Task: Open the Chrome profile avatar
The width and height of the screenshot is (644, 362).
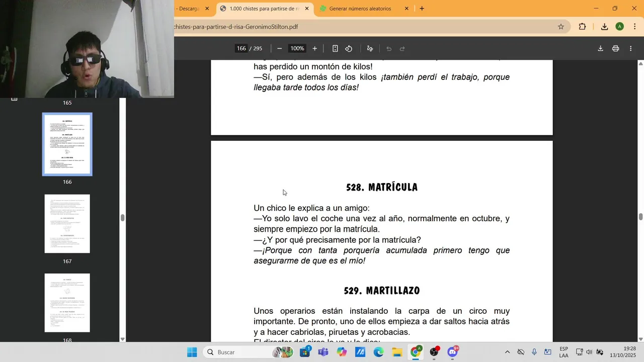Action: point(619,27)
